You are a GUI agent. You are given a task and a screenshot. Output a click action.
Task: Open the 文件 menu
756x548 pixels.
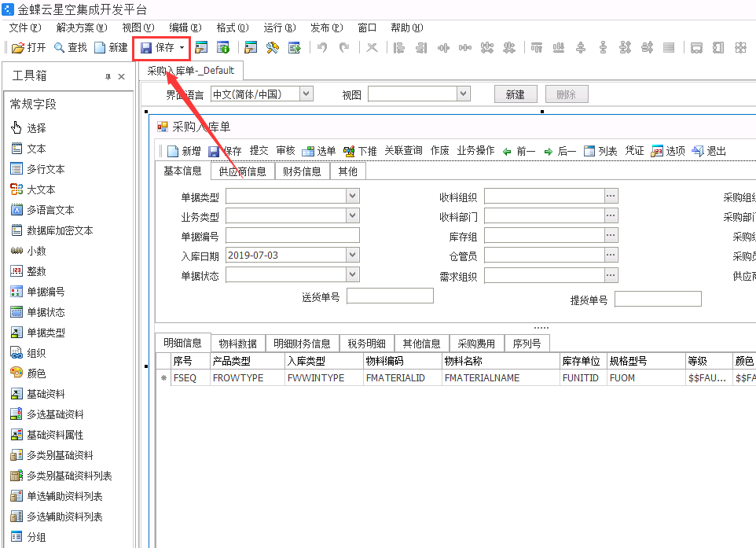pos(25,28)
